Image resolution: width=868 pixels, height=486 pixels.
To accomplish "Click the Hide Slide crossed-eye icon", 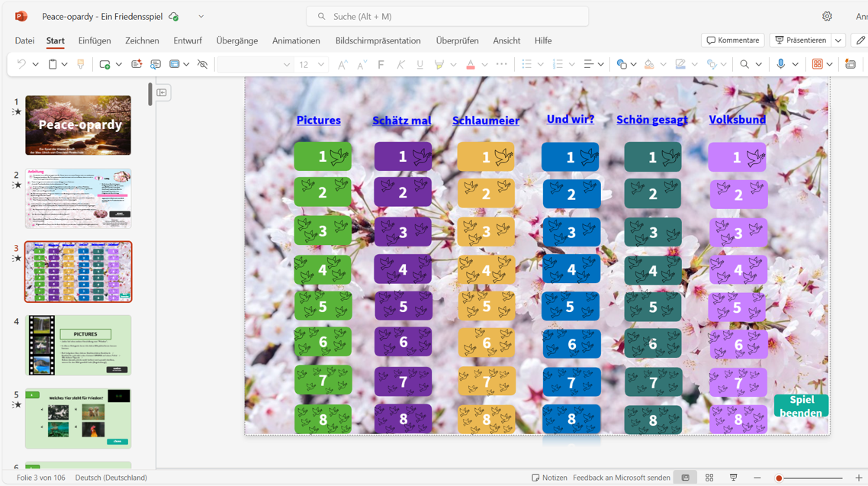I will (x=202, y=65).
